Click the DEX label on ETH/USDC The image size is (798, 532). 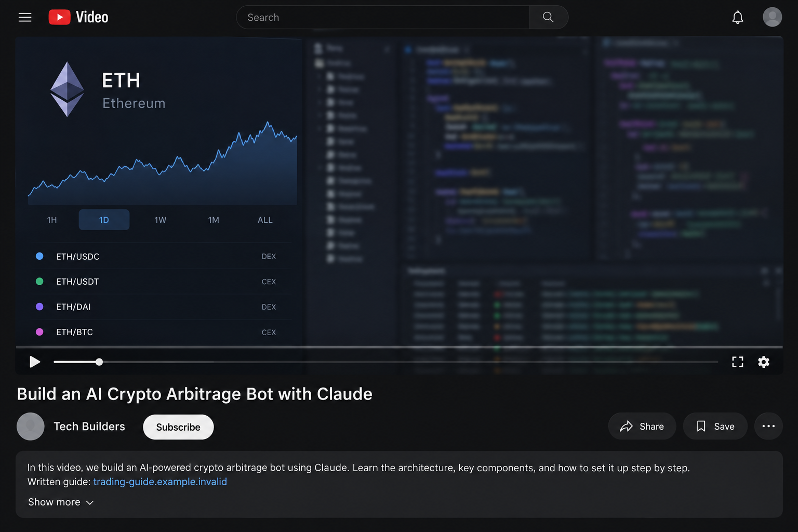269,256
